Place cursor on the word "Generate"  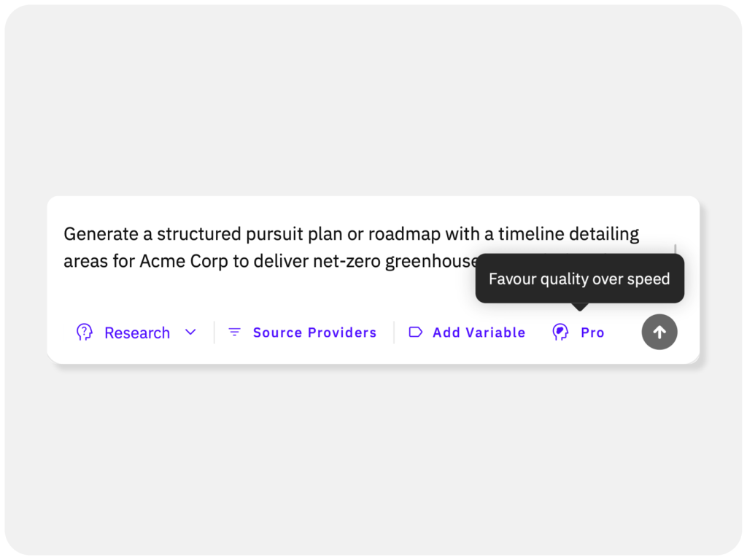(94, 234)
